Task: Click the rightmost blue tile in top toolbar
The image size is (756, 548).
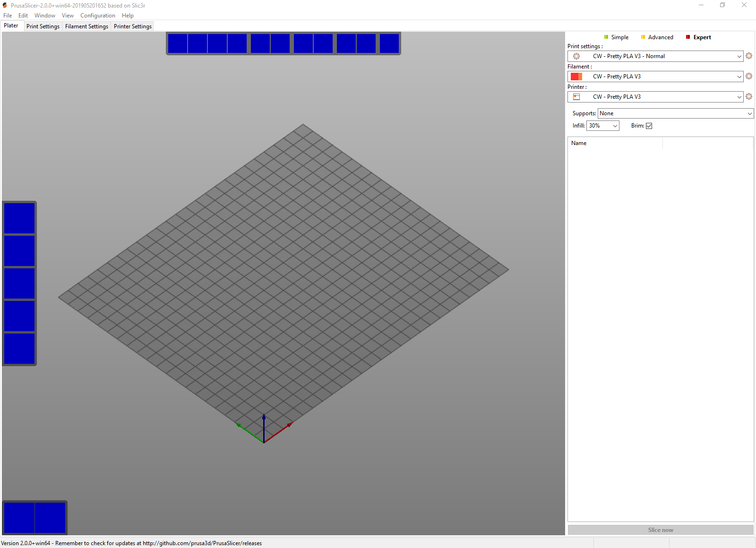Action: coord(389,43)
